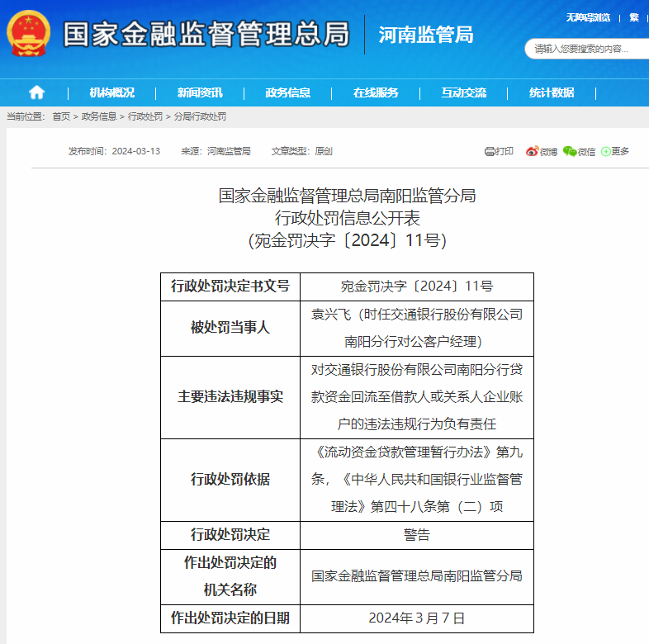Select publish date text 2024-03-13
Screen dimensions: 649x644
tap(135, 151)
